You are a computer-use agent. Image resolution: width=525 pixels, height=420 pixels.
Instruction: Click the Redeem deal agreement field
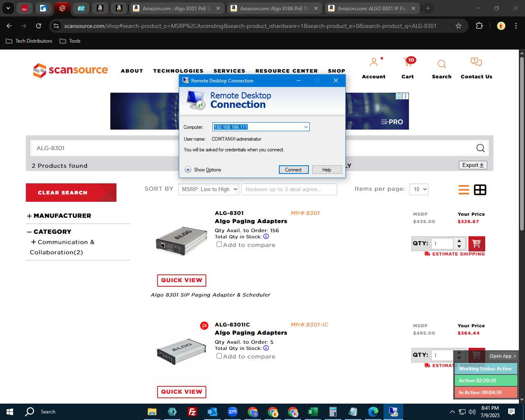click(x=289, y=189)
